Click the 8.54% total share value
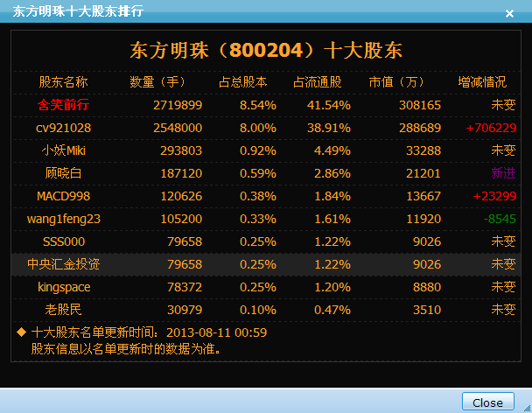This screenshot has width=532, height=413. [258, 105]
